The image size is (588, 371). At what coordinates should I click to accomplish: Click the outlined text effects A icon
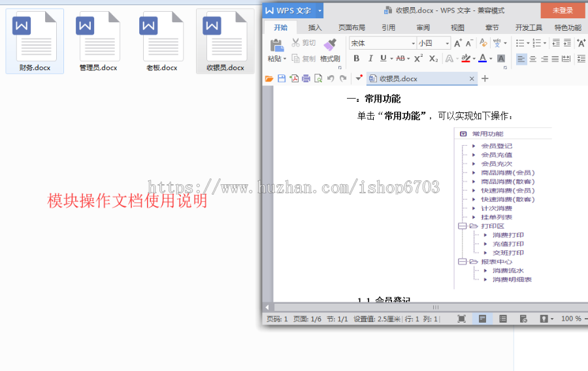449,59
